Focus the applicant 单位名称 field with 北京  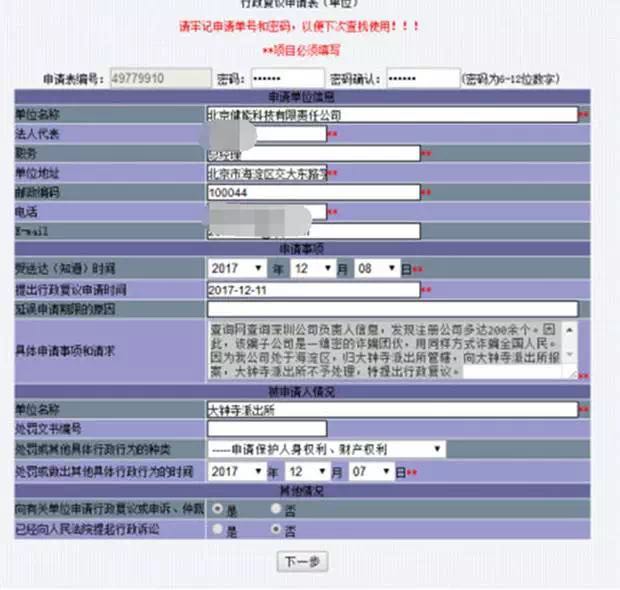[x=391, y=115]
